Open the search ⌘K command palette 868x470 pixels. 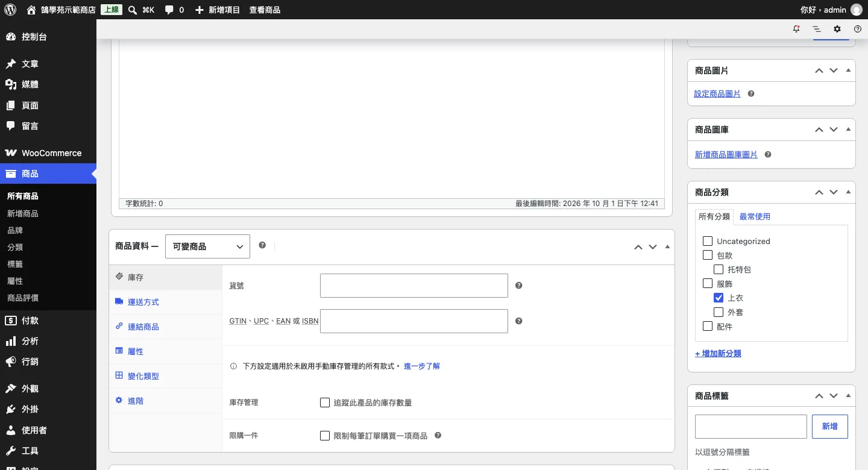pyautogui.click(x=141, y=10)
